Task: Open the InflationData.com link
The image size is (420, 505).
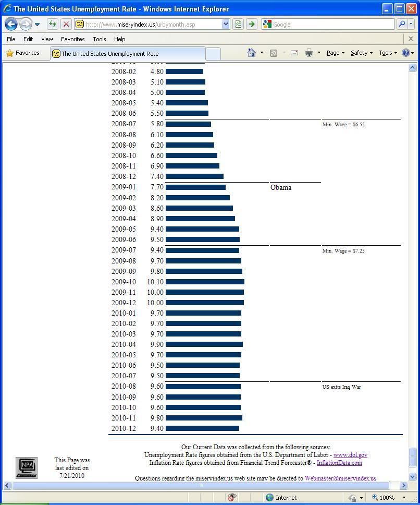Action: [339, 463]
